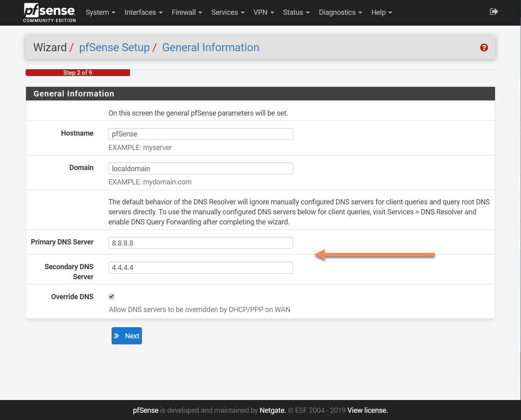Toggle the Override DNS checkbox
Viewport: 521px width, 420px height.
[112, 296]
